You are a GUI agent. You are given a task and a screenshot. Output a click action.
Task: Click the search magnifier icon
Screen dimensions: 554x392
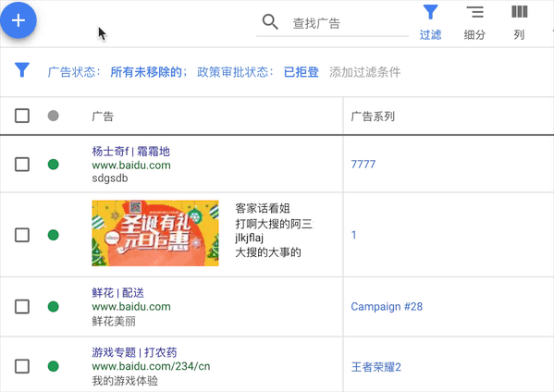270,22
